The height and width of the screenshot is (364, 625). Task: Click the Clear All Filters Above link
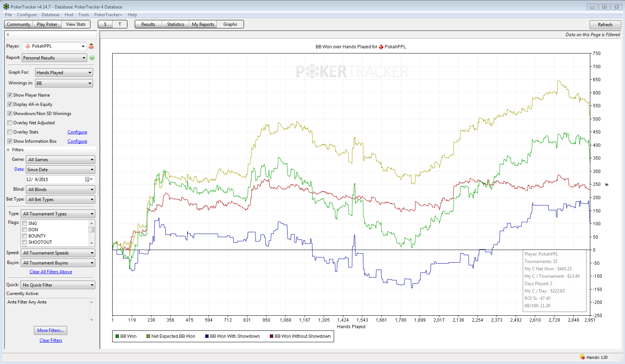click(x=51, y=272)
